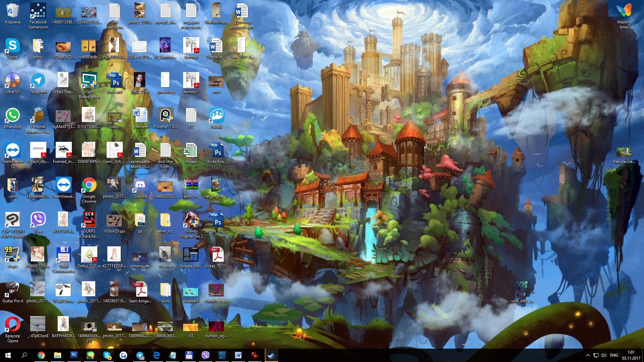The width and height of the screenshot is (644, 362).
Task: Open the Discord desktop shortcut
Action: coord(140,188)
